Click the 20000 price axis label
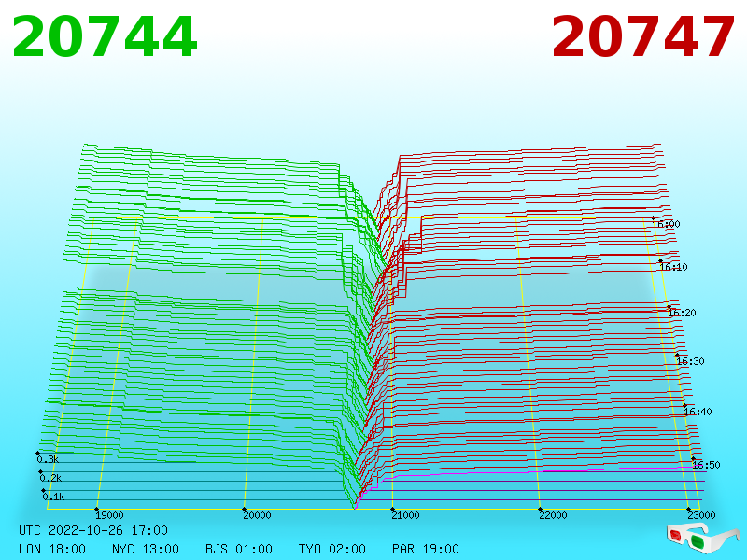Screen dimensions: 747x560 pyautogui.click(x=258, y=515)
